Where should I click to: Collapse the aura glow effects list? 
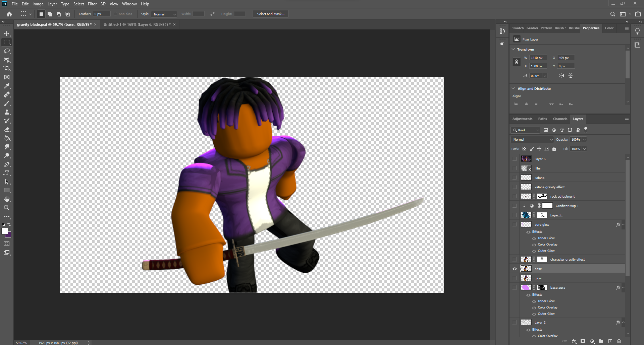[623, 224]
